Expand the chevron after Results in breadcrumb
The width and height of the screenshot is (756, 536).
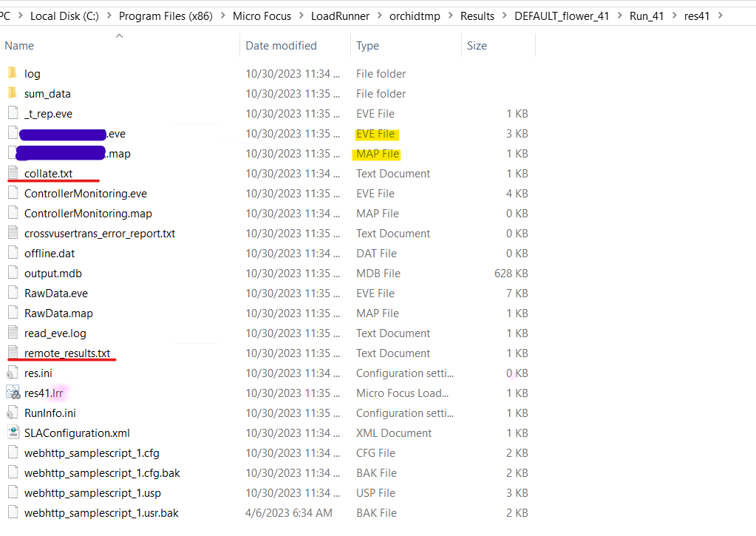tap(505, 15)
